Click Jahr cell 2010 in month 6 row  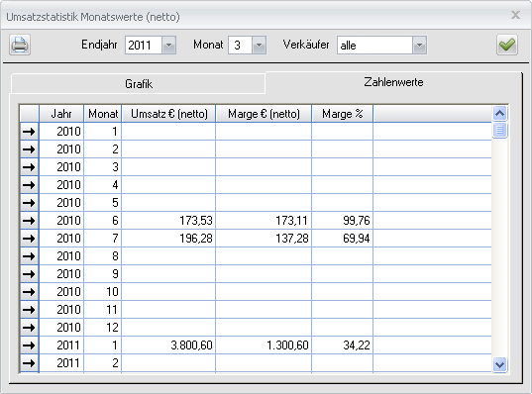pos(61,221)
